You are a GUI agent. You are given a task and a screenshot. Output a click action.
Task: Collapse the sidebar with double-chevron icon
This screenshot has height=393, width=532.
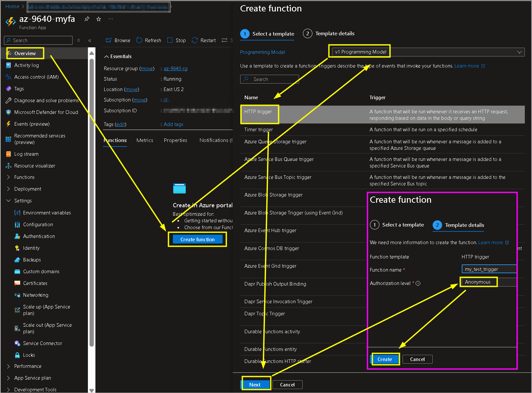(90, 40)
